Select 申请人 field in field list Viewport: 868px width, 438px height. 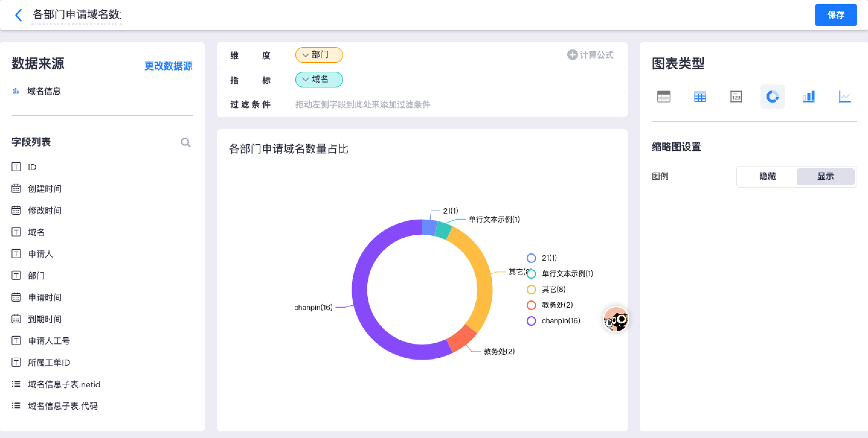40,254
